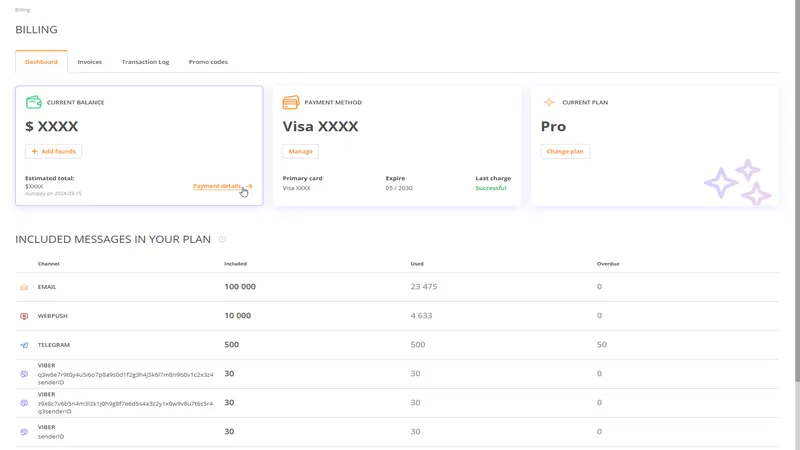Select the Dashboard tab
The height and width of the screenshot is (450, 800).
[x=41, y=62]
